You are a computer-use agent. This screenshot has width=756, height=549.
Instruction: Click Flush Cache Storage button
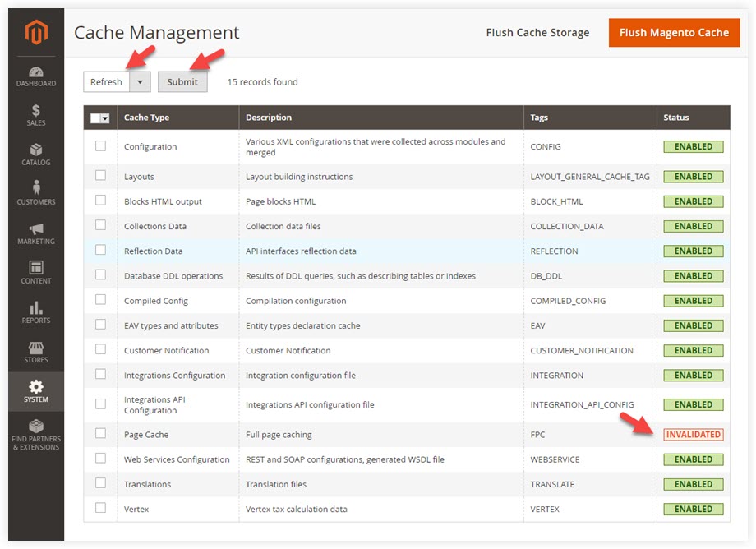point(537,33)
